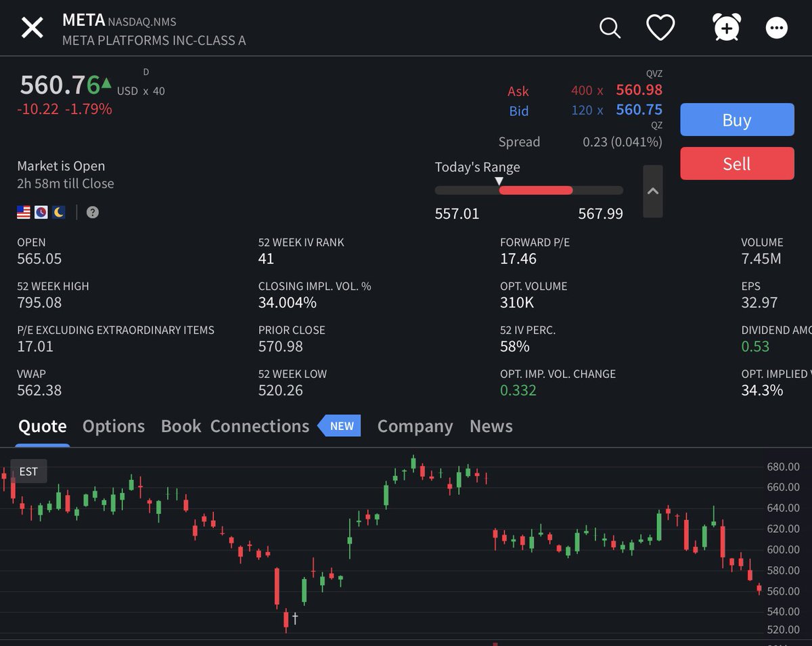
Task: Open the Company tab
Action: (415, 426)
